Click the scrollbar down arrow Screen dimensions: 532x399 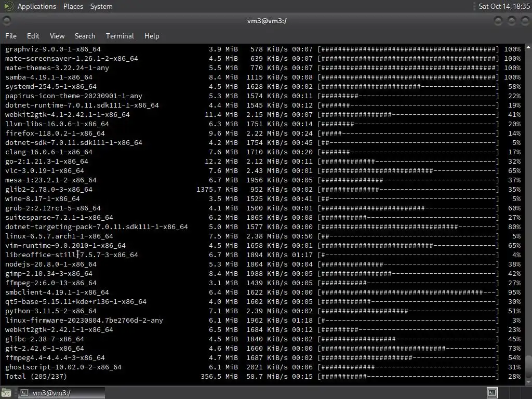click(528, 382)
